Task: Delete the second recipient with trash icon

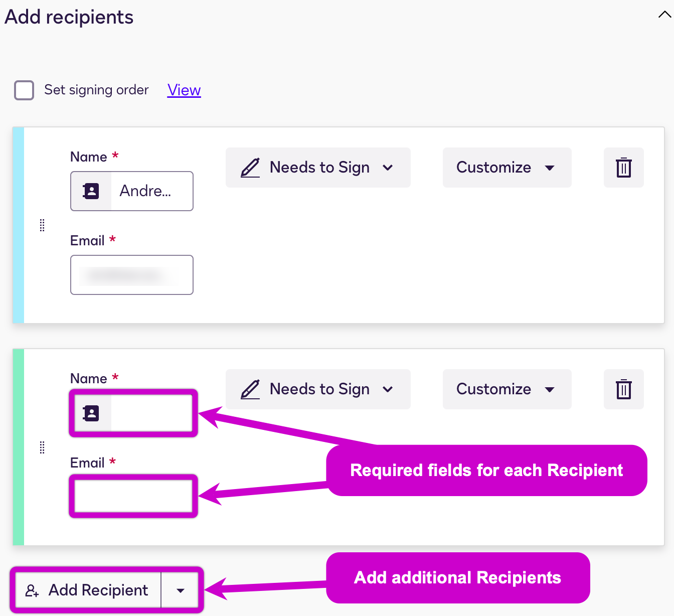Action: (623, 389)
